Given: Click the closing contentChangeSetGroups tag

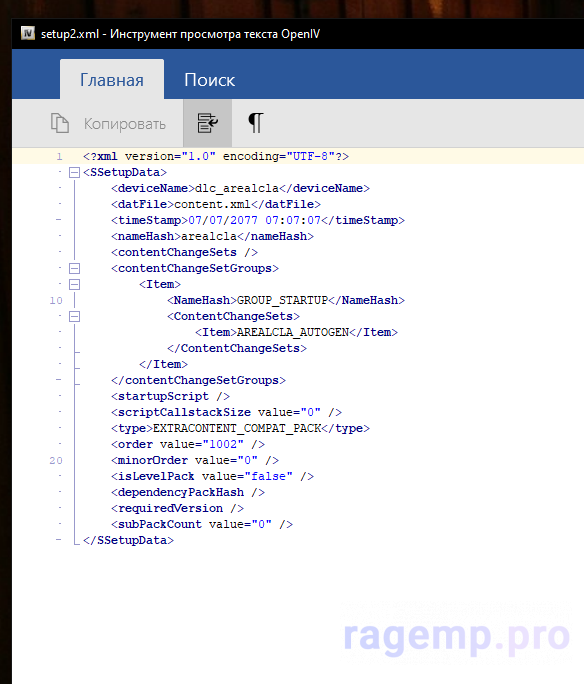Looking at the screenshot, I should (x=198, y=380).
